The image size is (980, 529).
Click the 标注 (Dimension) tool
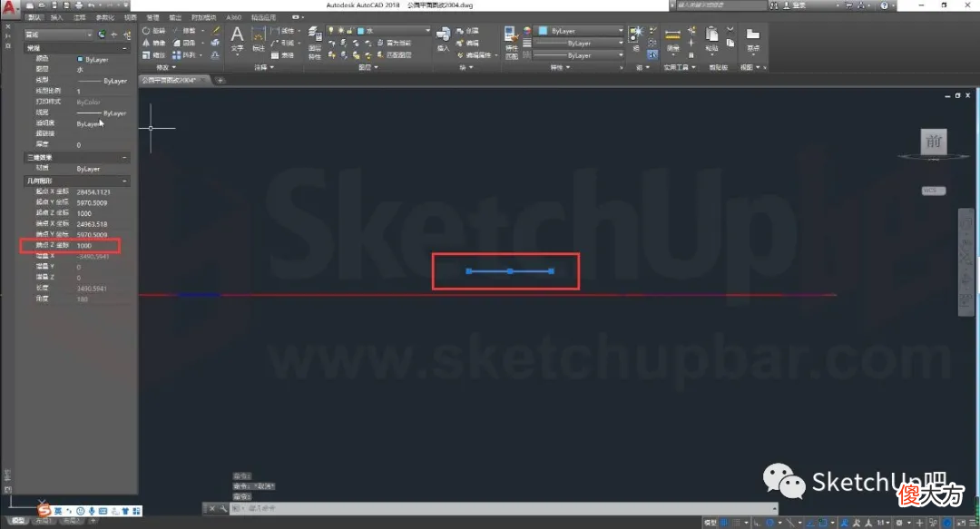pyautogui.click(x=258, y=39)
